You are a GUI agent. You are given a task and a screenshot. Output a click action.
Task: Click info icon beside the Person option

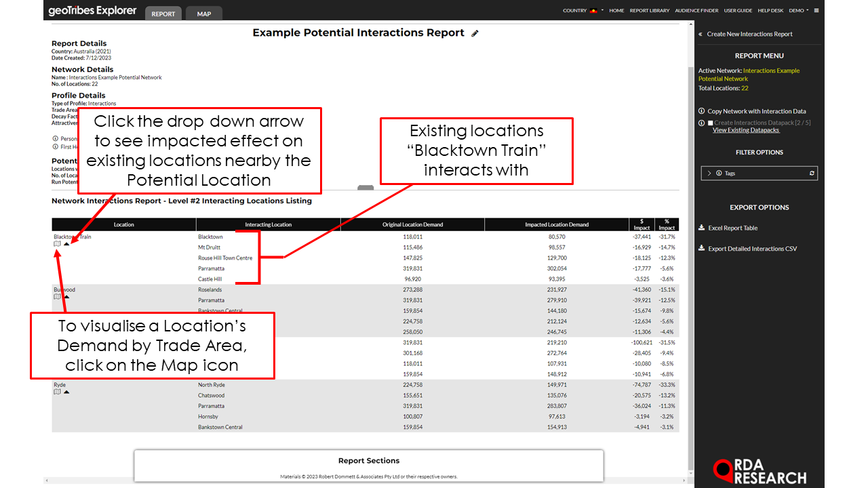click(x=55, y=138)
